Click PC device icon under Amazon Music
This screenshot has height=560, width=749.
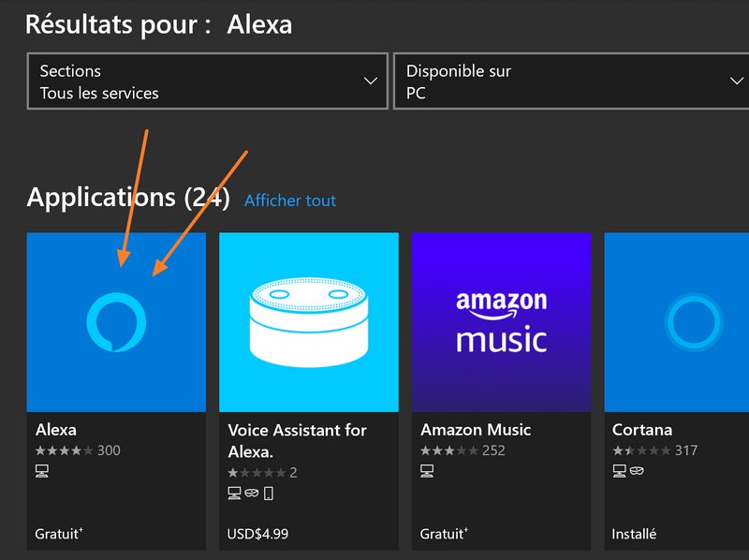(x=427, y=471)
